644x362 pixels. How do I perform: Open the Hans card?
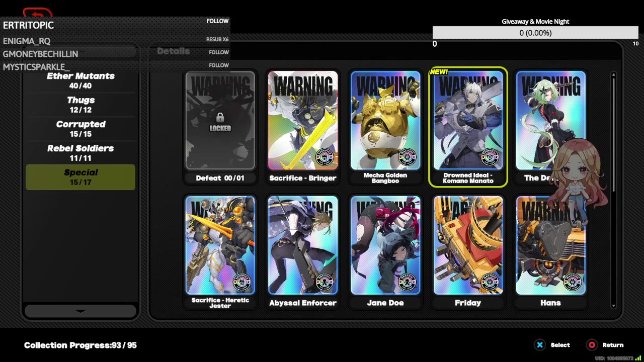[x=550, y=252]
